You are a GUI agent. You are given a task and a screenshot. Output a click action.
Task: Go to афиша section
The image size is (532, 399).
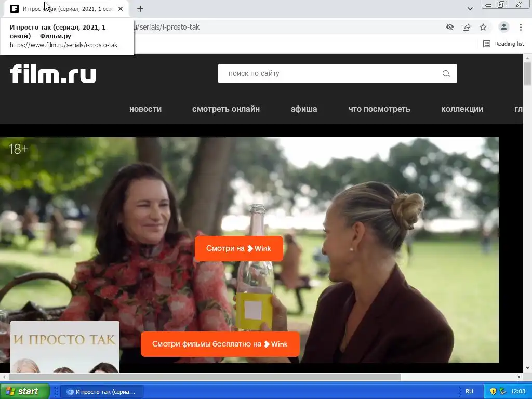(304, 109)
